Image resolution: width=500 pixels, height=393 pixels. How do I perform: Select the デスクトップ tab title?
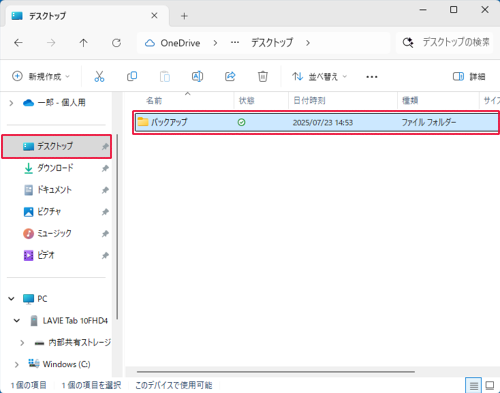pos(47,16)
